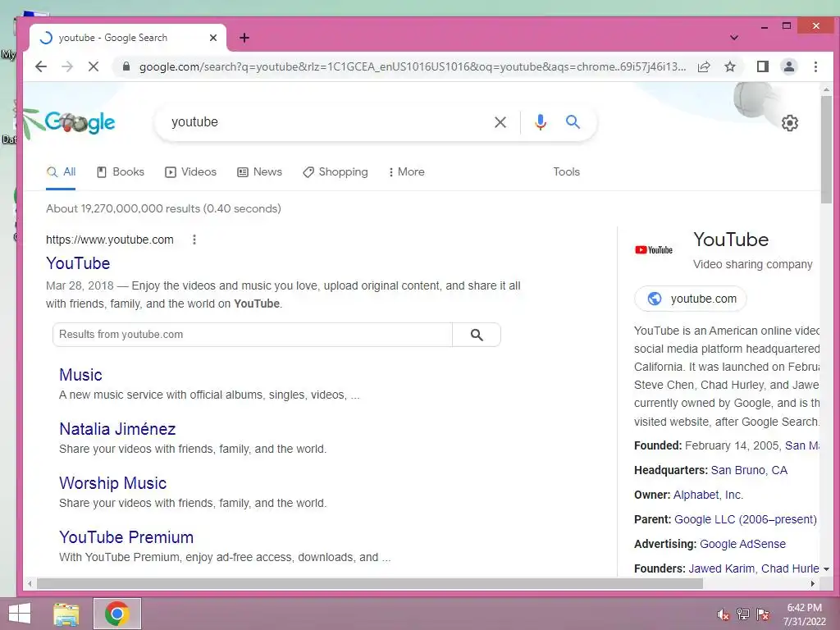Open a new tab with plus button
This screenshot has width=840, height=630.
(244, 38)
